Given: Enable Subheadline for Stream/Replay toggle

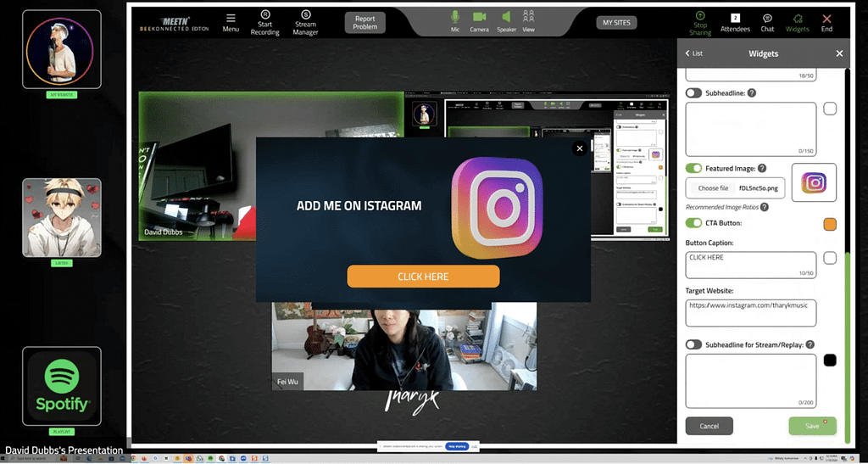Looking at the screenshot, I should (693, 344).
